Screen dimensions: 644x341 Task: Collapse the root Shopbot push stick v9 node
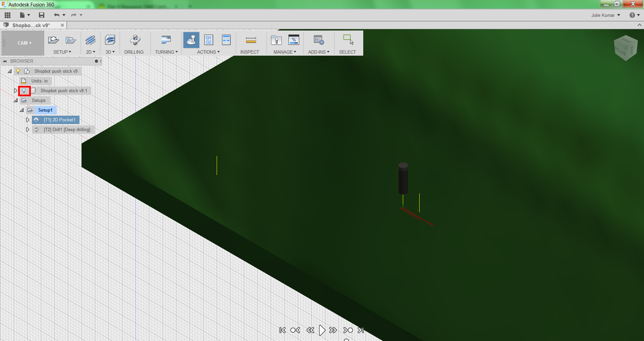coord(10,71)
